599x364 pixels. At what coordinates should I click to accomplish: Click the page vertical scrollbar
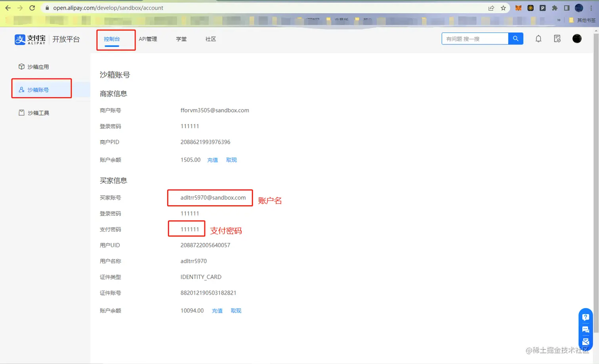(x=596, y=182)
